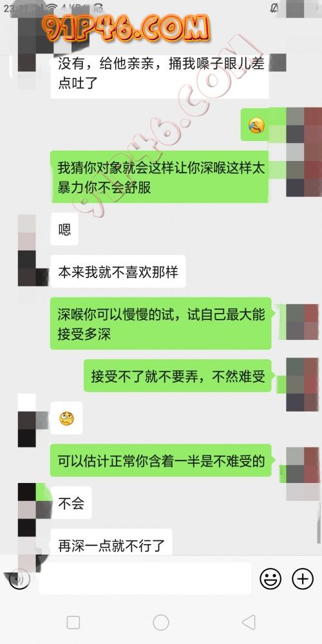This screenshot has height=644, width=322.
Task: Tap the "嗯" message bubble
Action: (64, 229)
